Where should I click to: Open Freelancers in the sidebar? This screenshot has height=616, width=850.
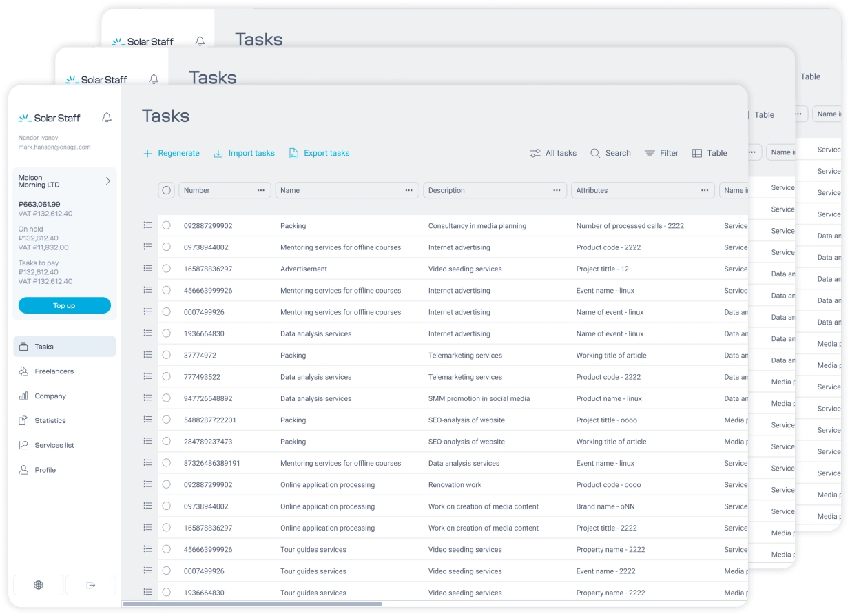54,371
